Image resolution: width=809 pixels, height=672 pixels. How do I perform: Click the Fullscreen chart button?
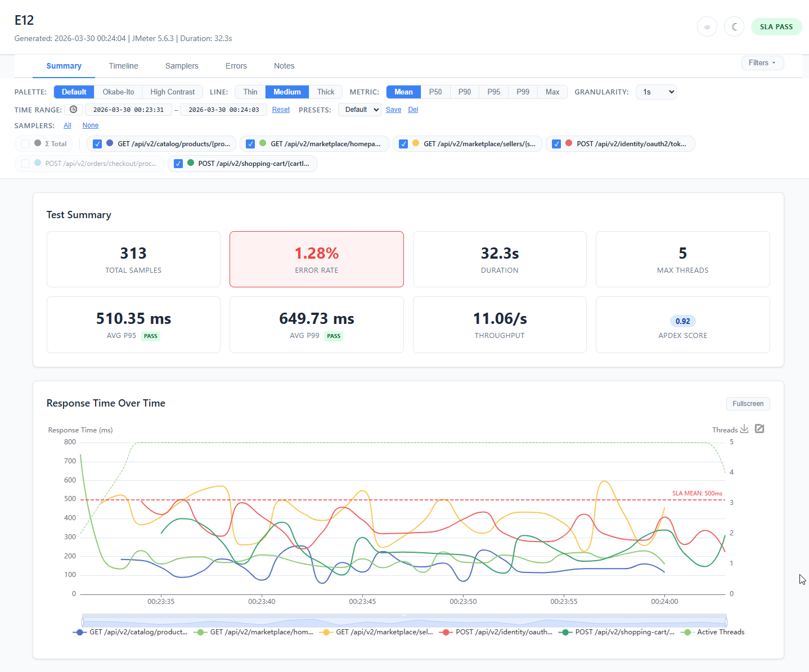(x=748, y=404)
